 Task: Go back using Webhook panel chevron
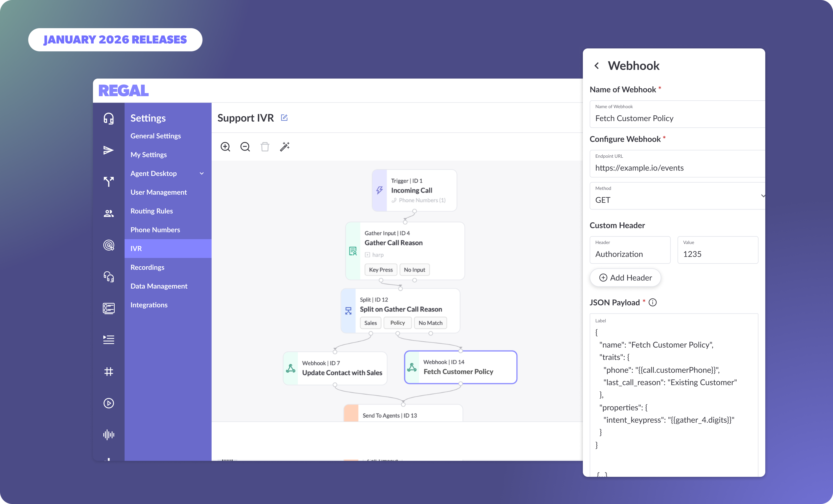pyautogui.click(x=597, y=65)
